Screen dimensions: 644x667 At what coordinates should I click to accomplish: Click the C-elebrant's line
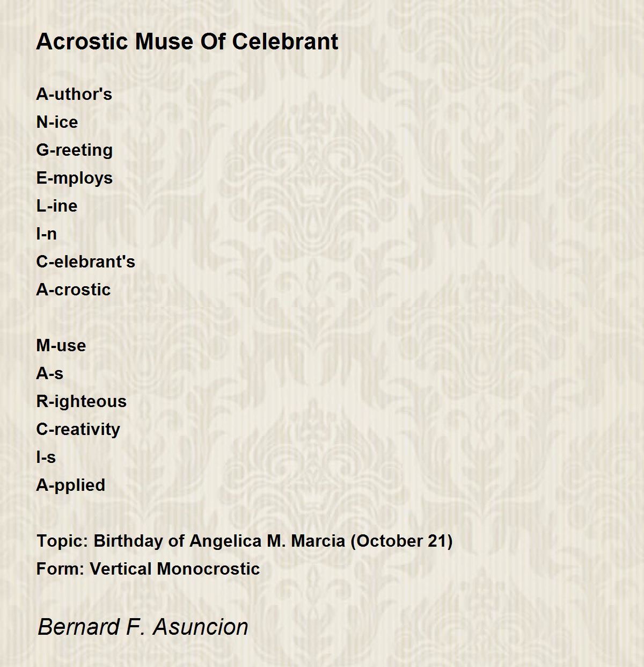click(x=86, y=262)
